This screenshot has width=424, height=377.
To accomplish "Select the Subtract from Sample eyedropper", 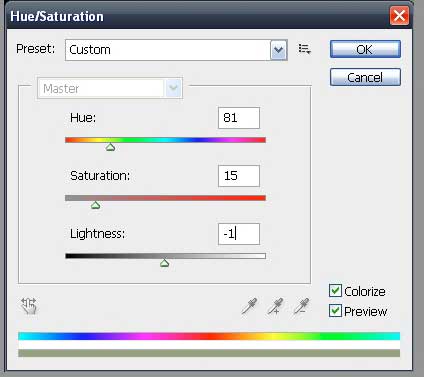I will [301, 306].
